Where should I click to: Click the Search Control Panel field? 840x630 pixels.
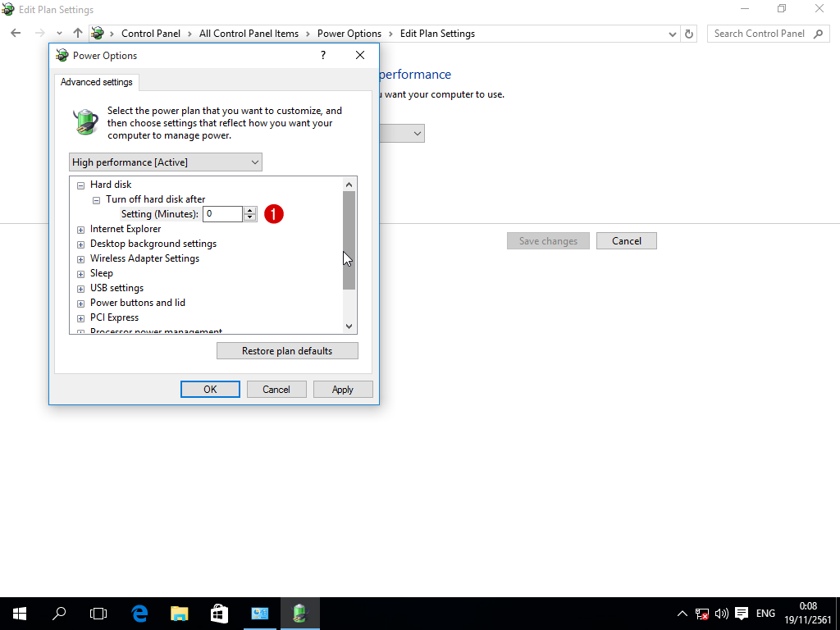click(759, 34)
